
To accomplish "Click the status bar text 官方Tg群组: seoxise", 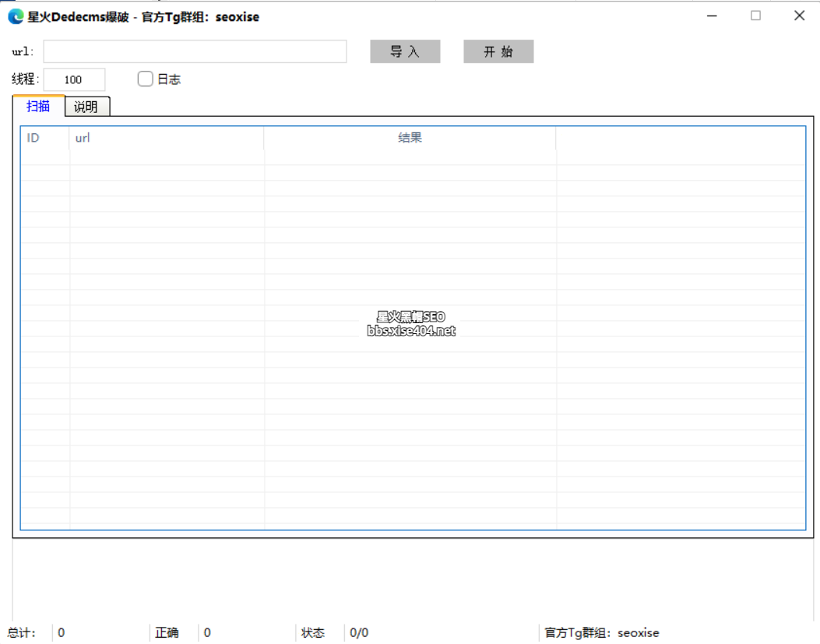I will [x=601, y=632].
